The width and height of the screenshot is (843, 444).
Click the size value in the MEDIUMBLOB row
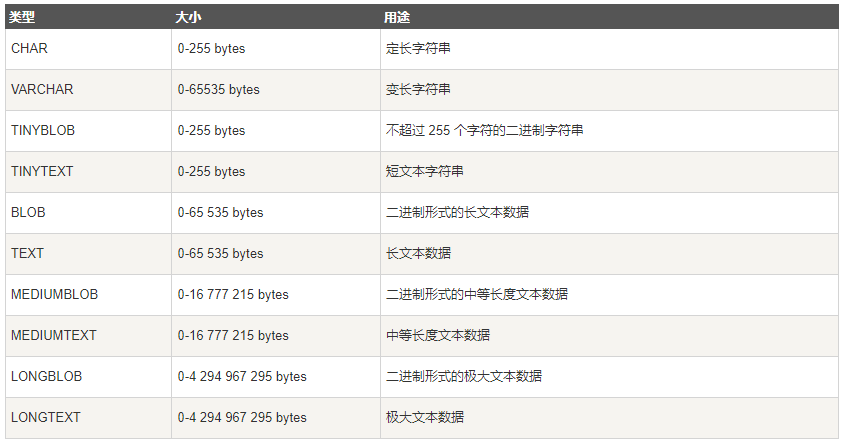233,294
